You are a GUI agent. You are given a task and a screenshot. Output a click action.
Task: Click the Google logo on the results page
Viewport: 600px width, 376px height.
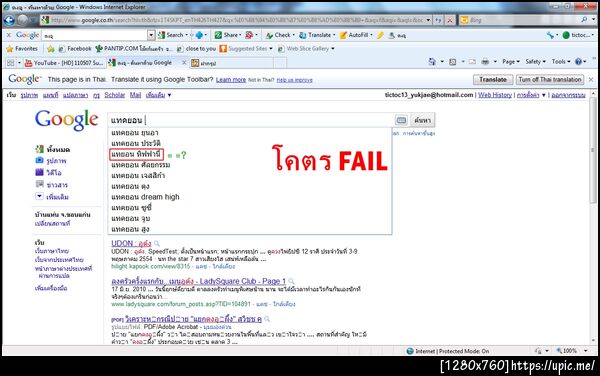pyautogui.click(x=67, y=120)
